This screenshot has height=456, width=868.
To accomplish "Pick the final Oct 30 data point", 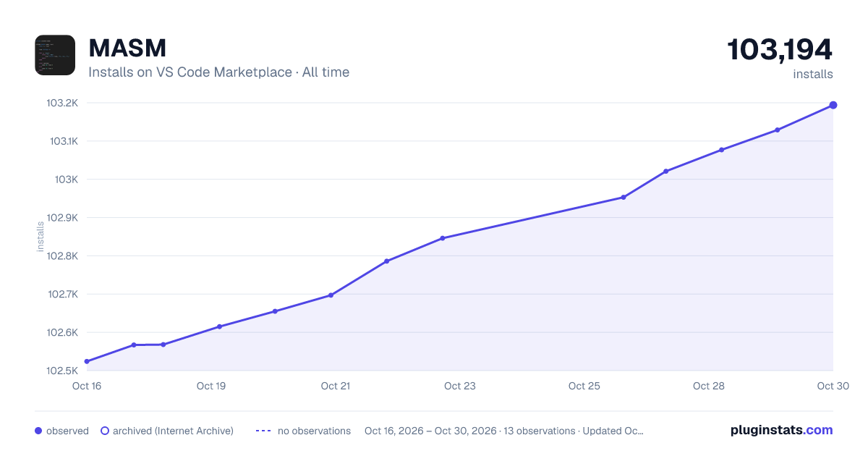I will (833, 105).
